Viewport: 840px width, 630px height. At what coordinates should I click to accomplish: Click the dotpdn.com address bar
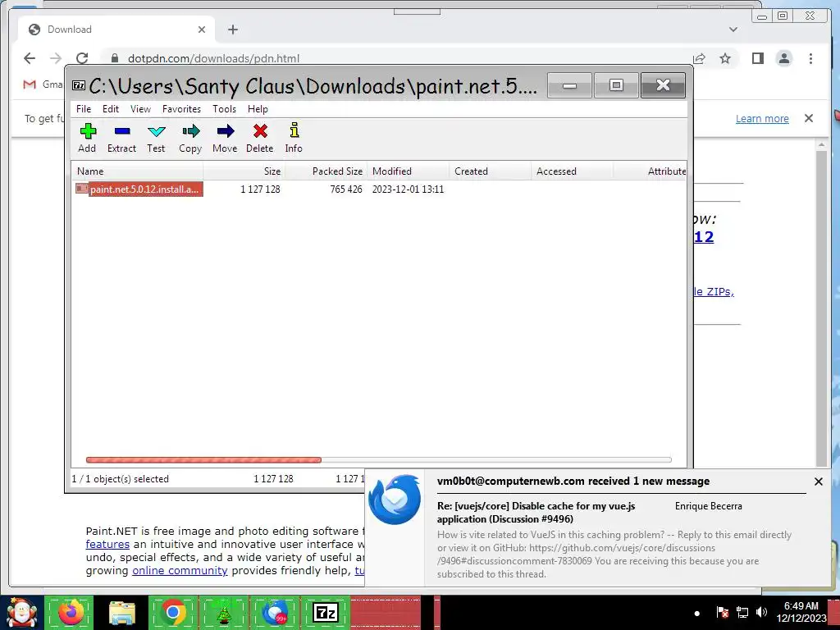(x=396, y=58)
